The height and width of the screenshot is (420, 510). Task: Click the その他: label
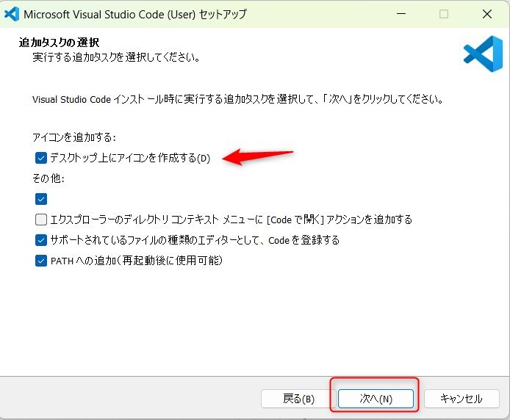coord(49,178)
